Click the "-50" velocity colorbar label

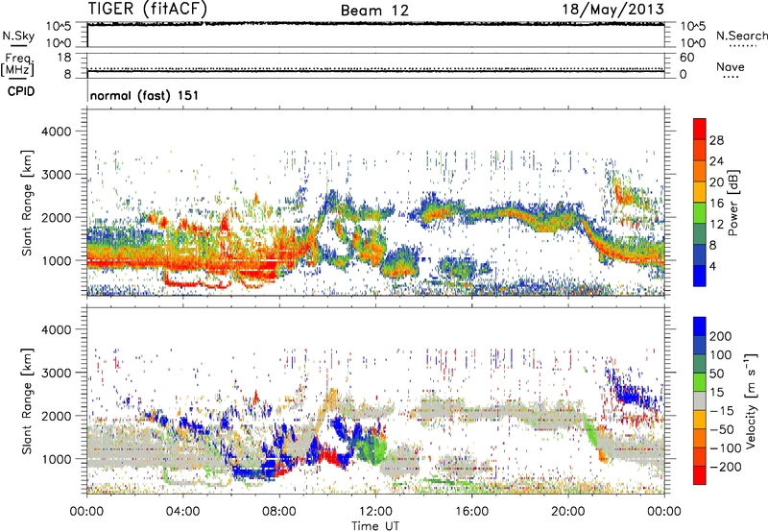tap(722, 429)
